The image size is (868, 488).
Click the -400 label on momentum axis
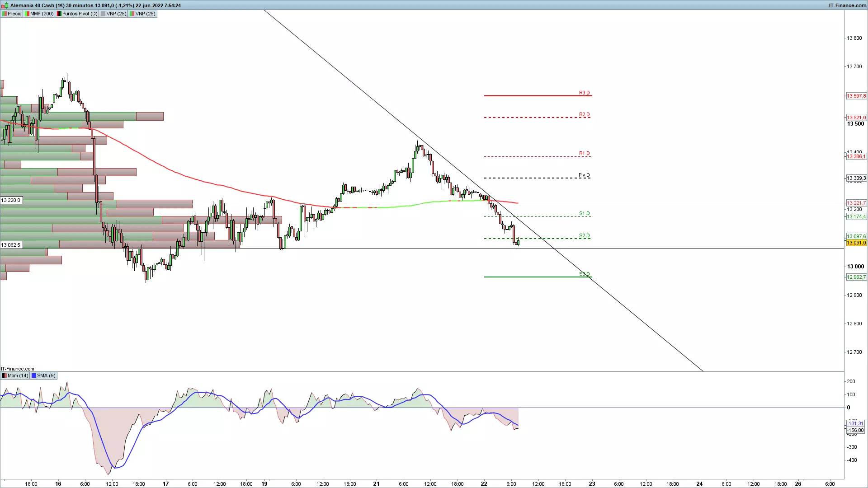852,460
